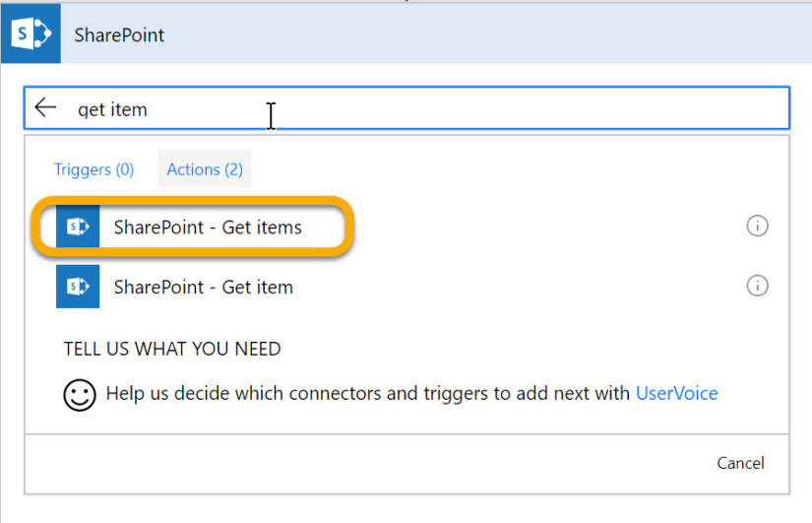Viewport: 812px width, 523px height.
Task: Click the SharePoint logo in the header
Action: [x=31, y=34]
